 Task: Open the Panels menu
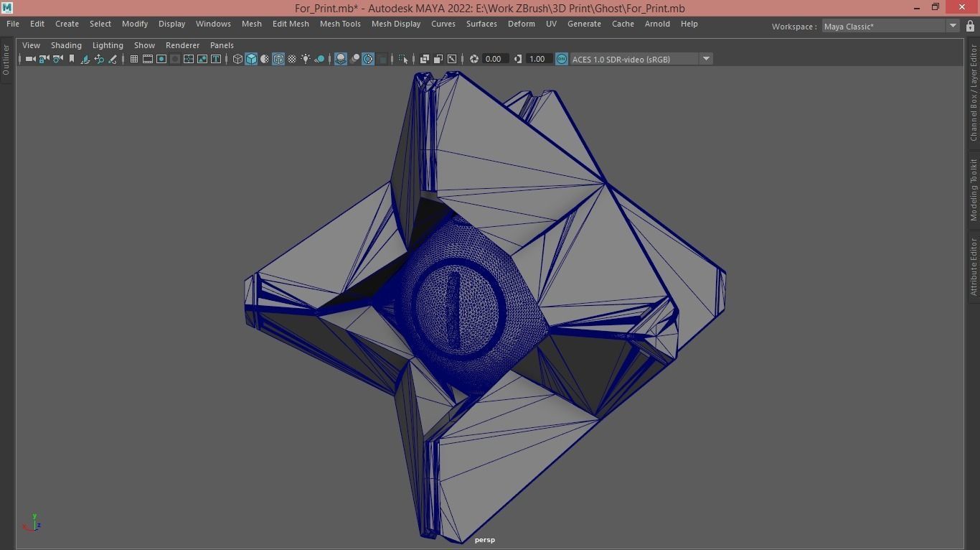[222, 45]
